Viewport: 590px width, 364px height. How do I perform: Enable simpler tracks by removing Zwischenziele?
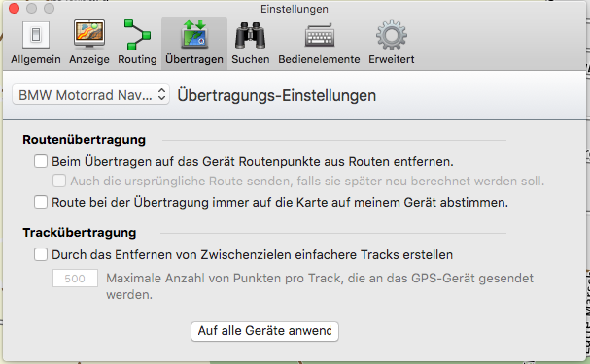(41, 254)
